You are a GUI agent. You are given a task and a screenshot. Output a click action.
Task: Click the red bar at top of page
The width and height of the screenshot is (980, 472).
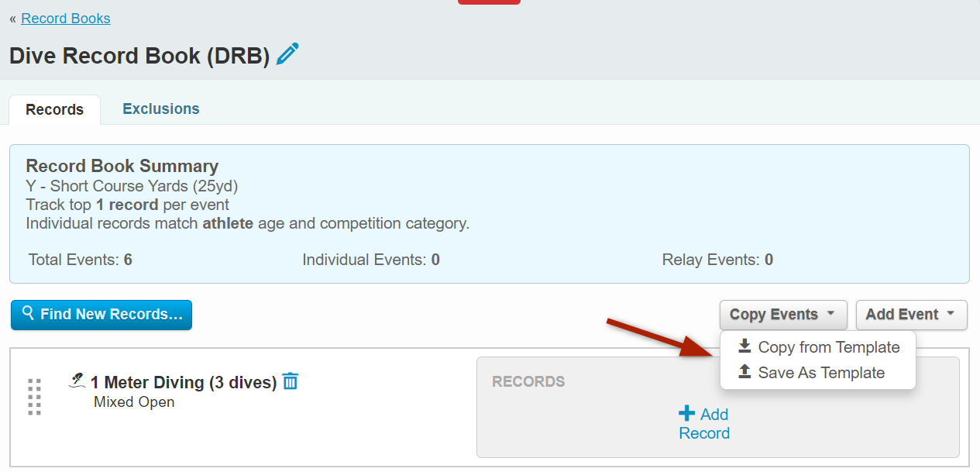point(489,2)
